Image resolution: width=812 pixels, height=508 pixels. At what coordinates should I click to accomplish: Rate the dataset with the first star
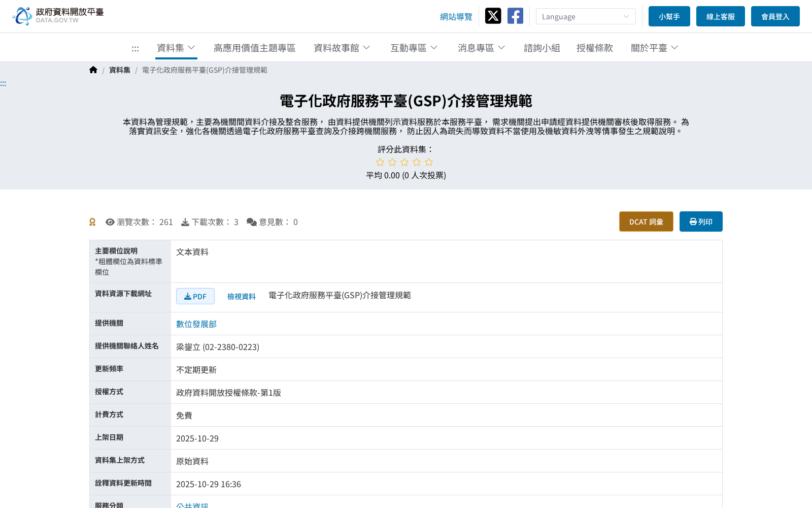[x=380, y=162]
